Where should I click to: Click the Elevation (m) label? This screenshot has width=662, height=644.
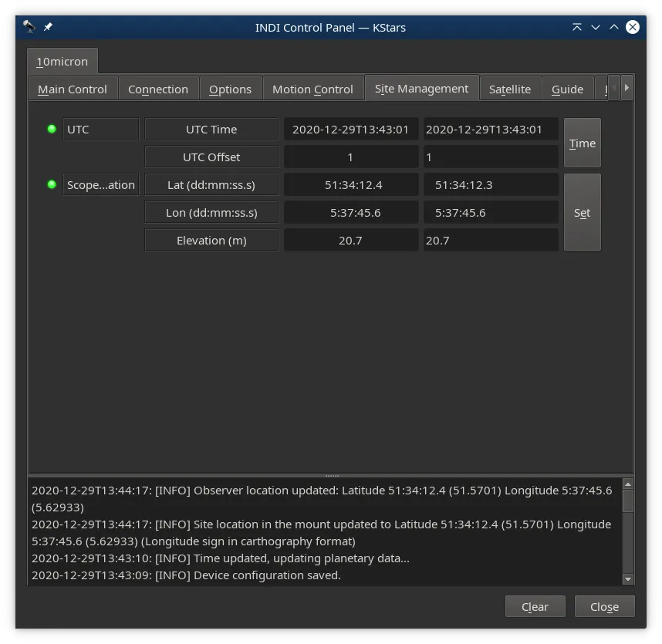pos(211,241)
